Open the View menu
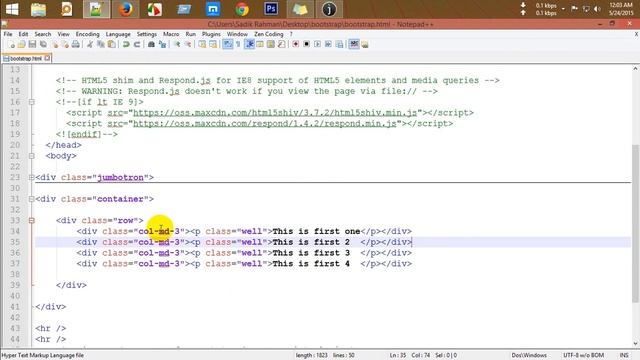This screenshot has width=640, height=360. tap(63, 34)
